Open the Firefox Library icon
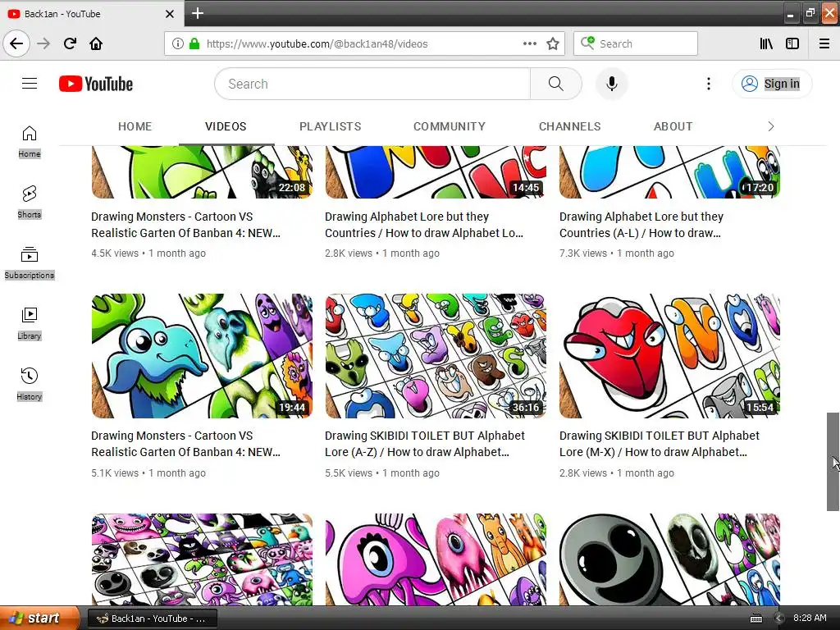This screenshot has height=630, width=840. tap(766, 43)
